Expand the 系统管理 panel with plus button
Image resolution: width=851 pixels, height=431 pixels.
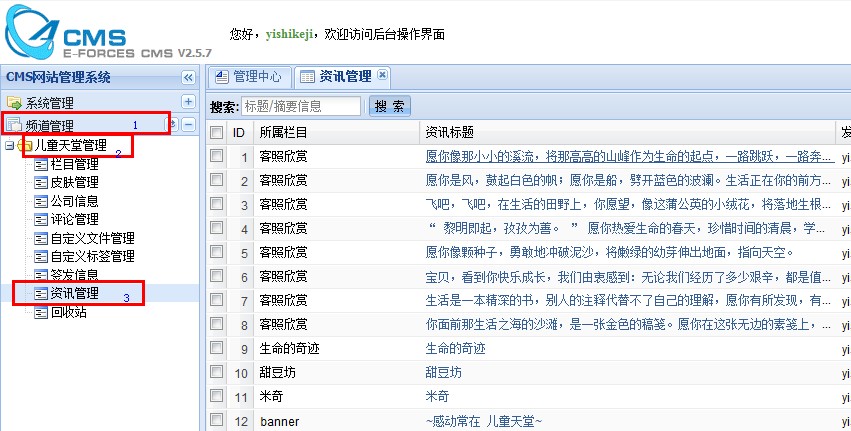point(188,102)
